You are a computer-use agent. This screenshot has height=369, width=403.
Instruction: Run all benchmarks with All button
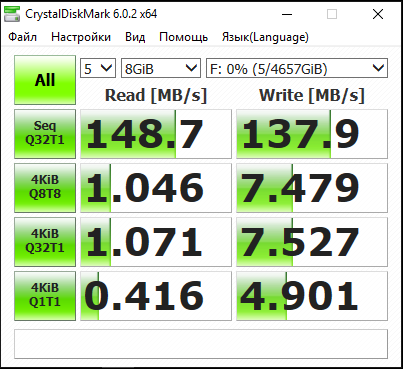click(x=45, y=80)
